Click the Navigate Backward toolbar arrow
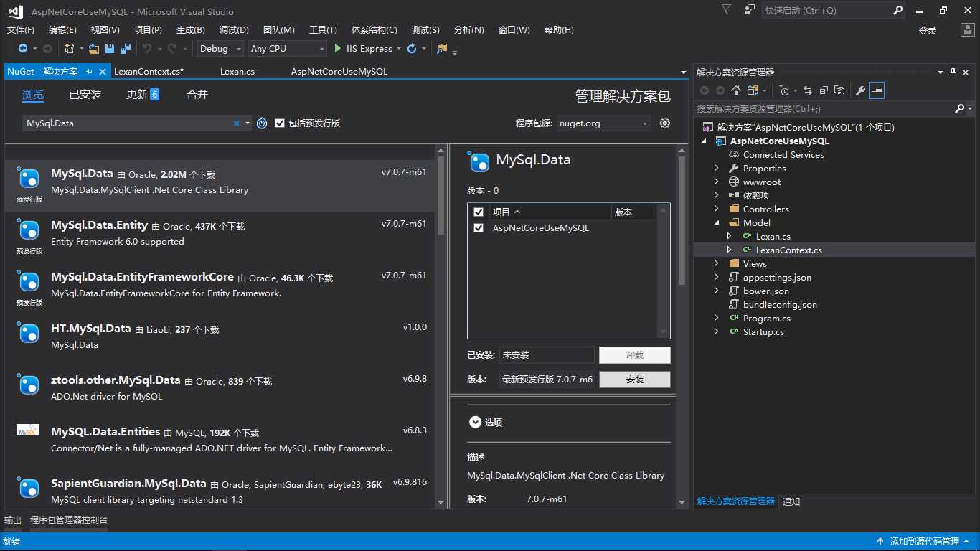 pyautogui.click(x=23, y=49)
